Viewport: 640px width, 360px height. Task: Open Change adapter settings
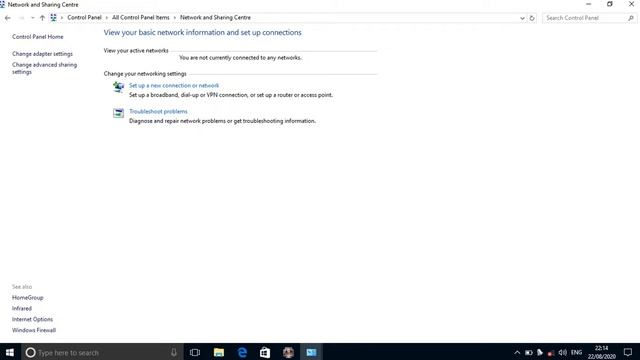[x=42, y=54]
